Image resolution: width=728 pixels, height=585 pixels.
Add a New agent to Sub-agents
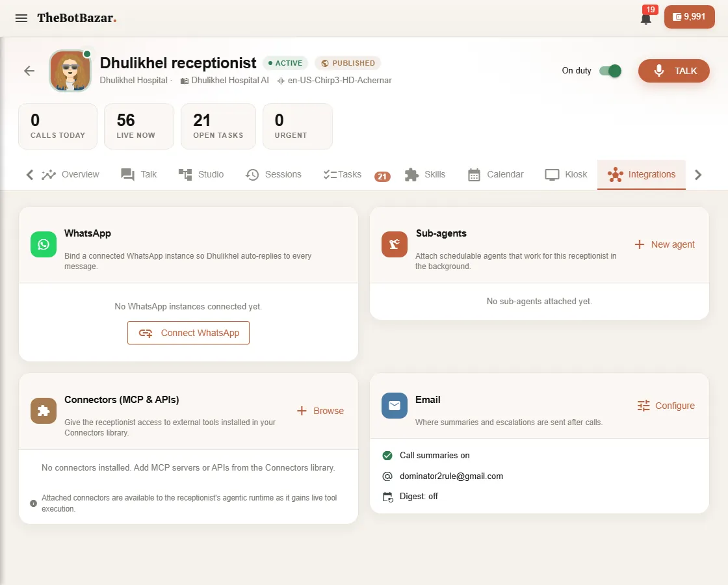tap(664, 244)
